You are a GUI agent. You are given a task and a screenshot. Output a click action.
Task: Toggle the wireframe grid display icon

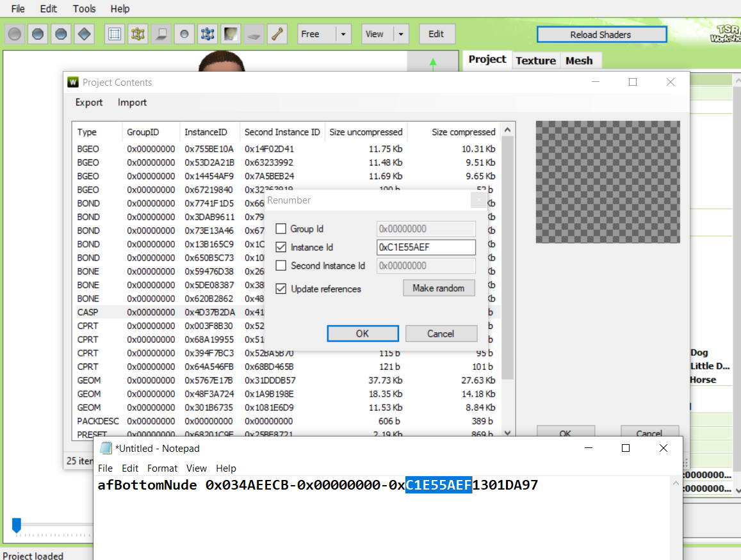coord(115,33)
